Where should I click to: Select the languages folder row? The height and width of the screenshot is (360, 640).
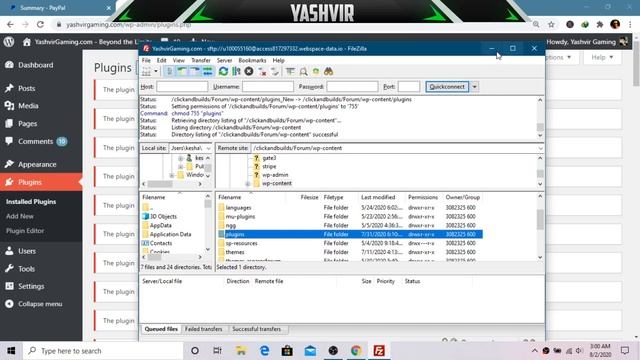(350, 208)
